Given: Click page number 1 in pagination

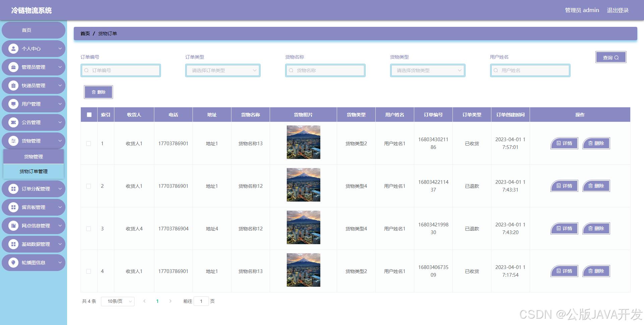Looking at the screenshot, I should click(x=157, y=301).
